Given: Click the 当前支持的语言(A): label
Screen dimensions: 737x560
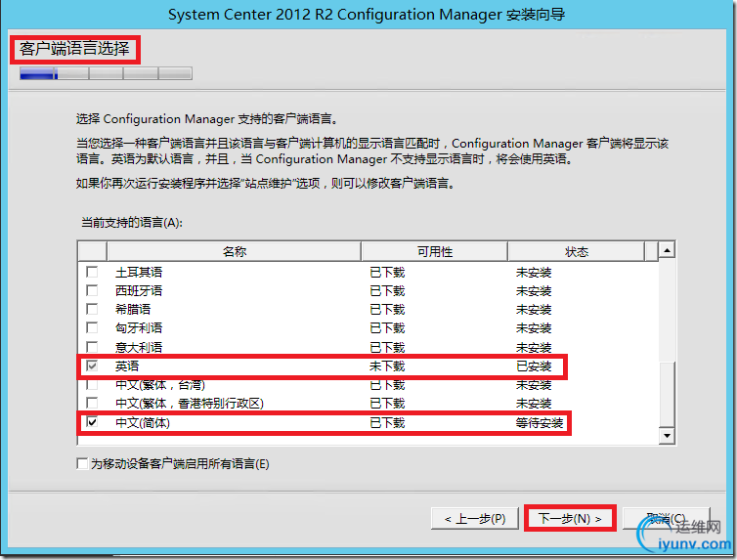Looking at the screenshot, I should pyautogui.click(x=132, y=222).
